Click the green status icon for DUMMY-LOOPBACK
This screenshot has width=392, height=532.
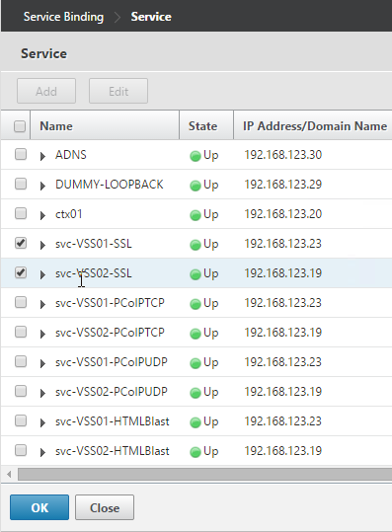tap(196, 186)
